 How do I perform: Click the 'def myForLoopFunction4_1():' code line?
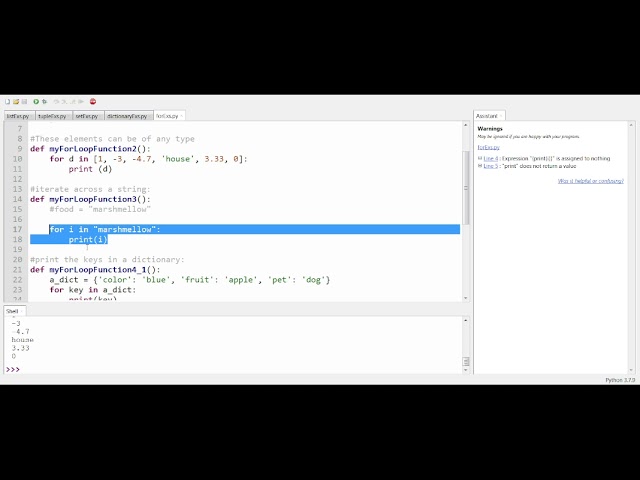(95, 270)
